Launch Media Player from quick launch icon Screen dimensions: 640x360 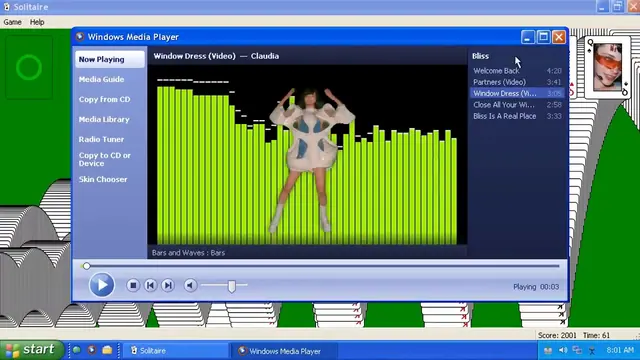coord(91,350)
